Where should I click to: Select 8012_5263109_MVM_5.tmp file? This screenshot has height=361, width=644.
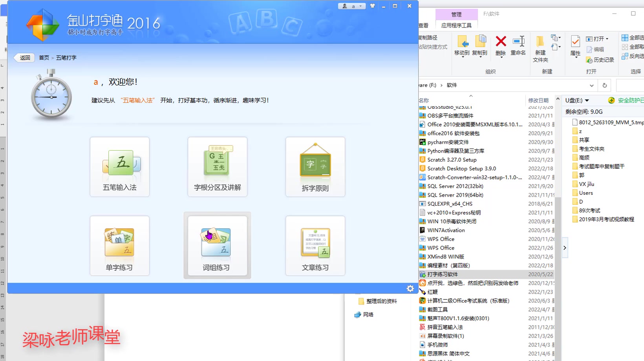[608, 122]
